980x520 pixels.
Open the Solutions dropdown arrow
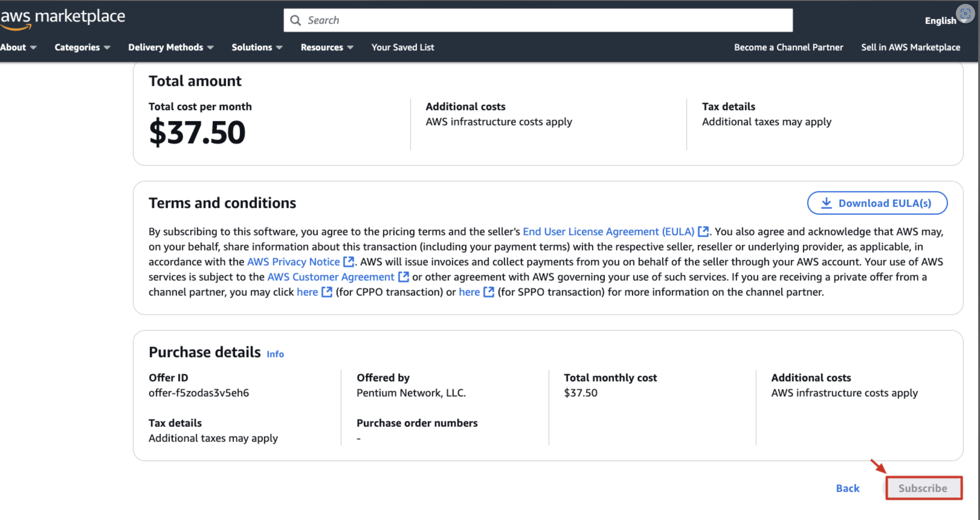click(x=279, y=47)
